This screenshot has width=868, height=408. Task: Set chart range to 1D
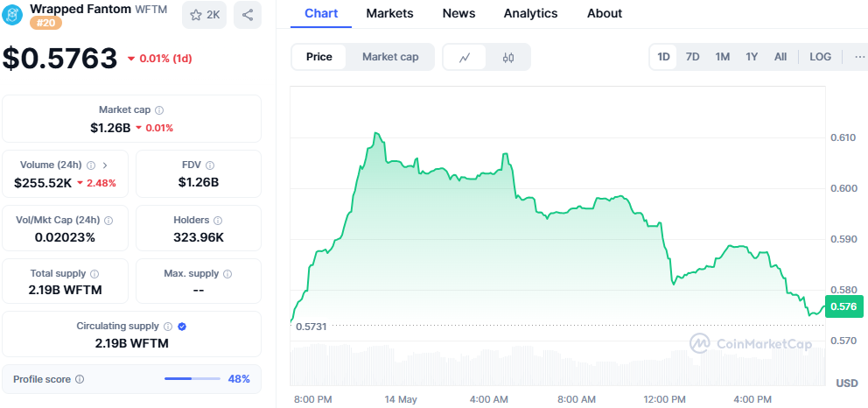tap(663, 56)
